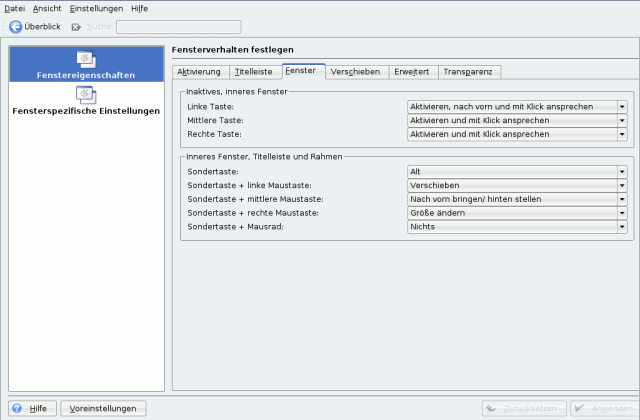
Task: Select the Fensterspezifische Einstellungen icon
Action: pyautogui.click(x=86, y=95)
